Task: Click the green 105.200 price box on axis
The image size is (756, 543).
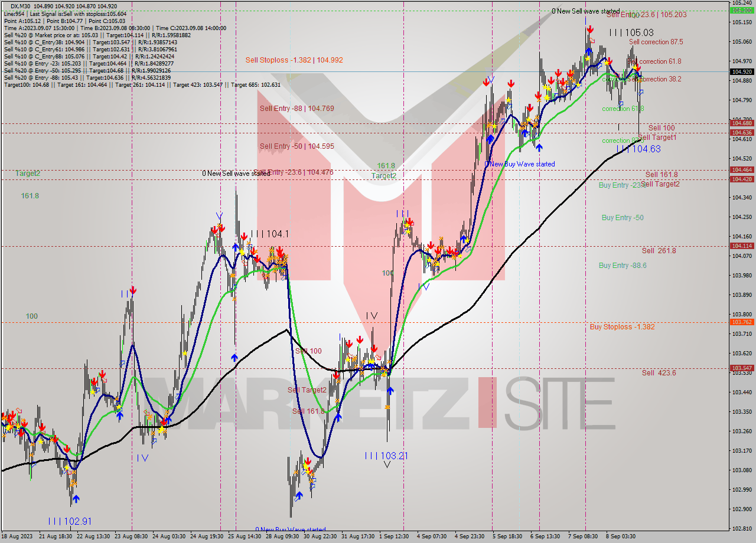Action: coord(741,10)
